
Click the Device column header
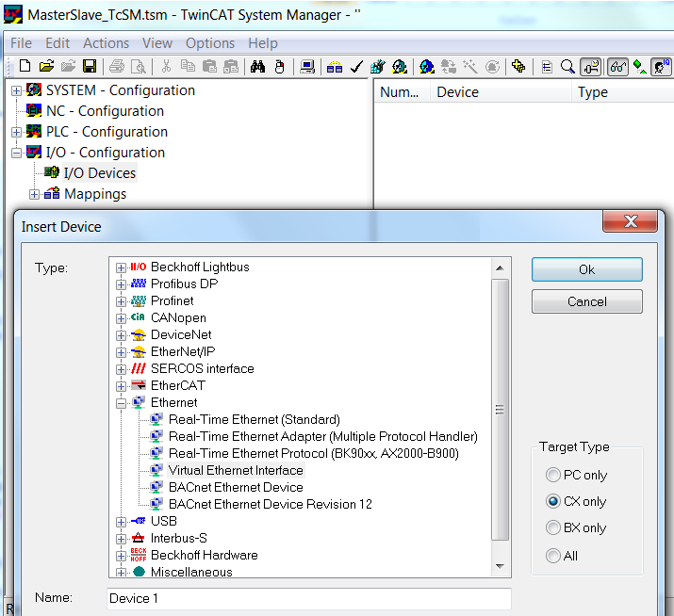(501, 92)
